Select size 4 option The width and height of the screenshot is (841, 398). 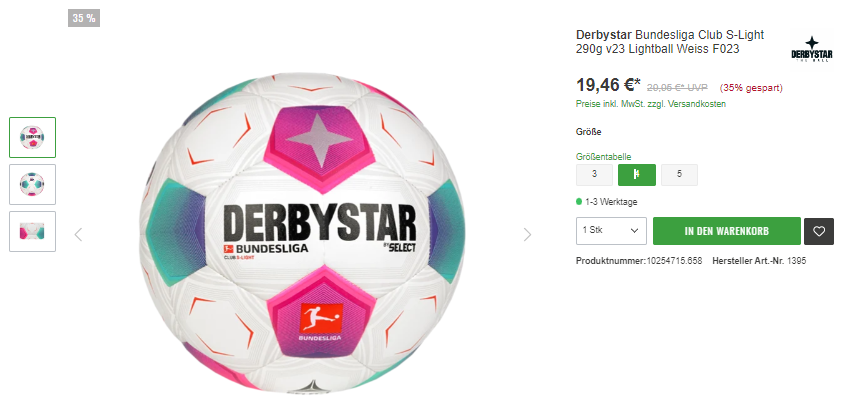click(637, 175)
